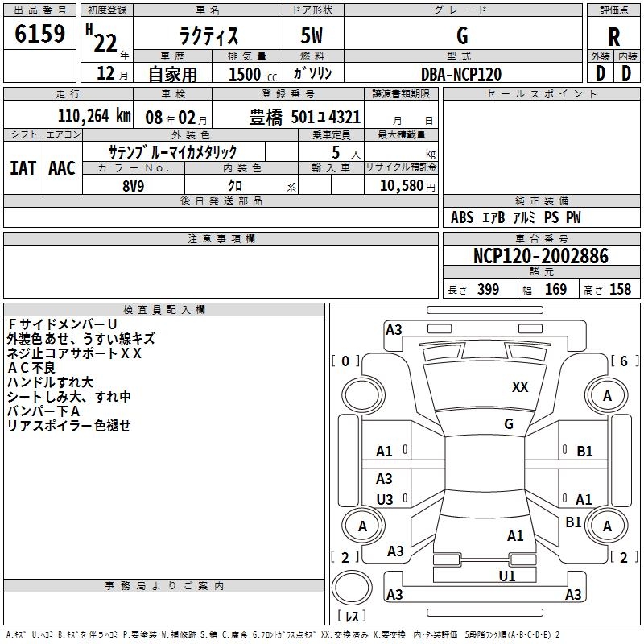Click equipment list ABS エアB アルミ PS PW

tap(516, 217)
